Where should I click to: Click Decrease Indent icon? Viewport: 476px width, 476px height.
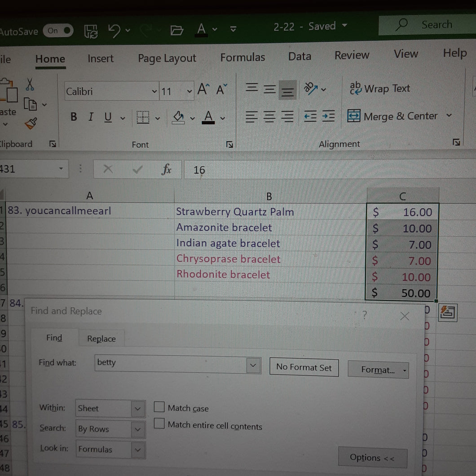coord(310,116)
